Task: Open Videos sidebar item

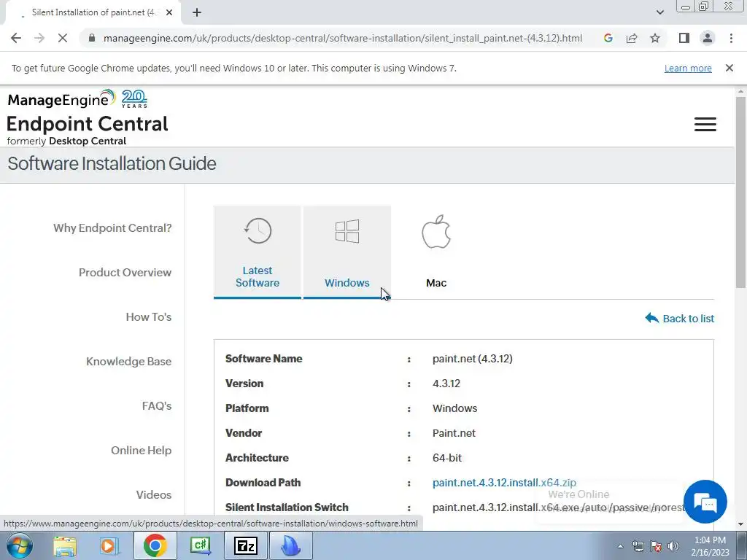Action: click(154, 495)
